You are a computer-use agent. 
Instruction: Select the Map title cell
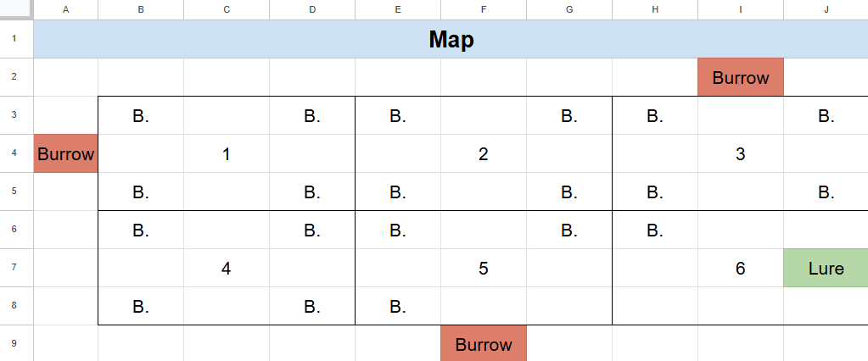[451, 39]
